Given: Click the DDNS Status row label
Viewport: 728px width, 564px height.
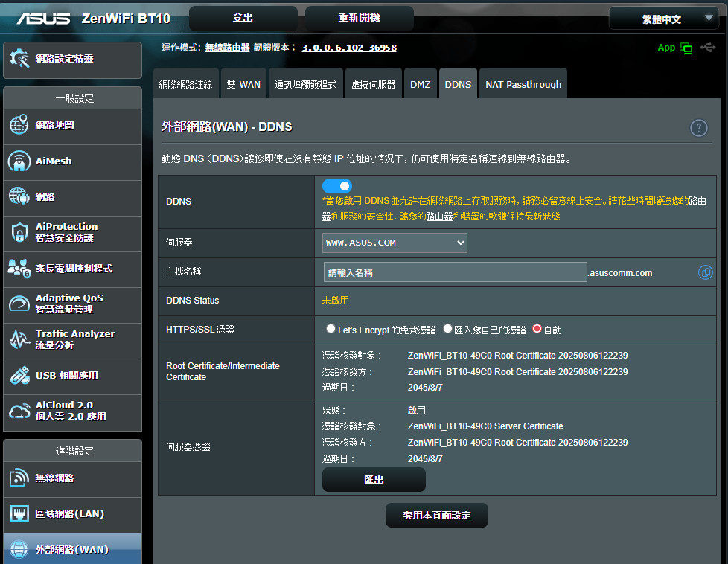Looking at the screenshot, I should coord(192,301).
